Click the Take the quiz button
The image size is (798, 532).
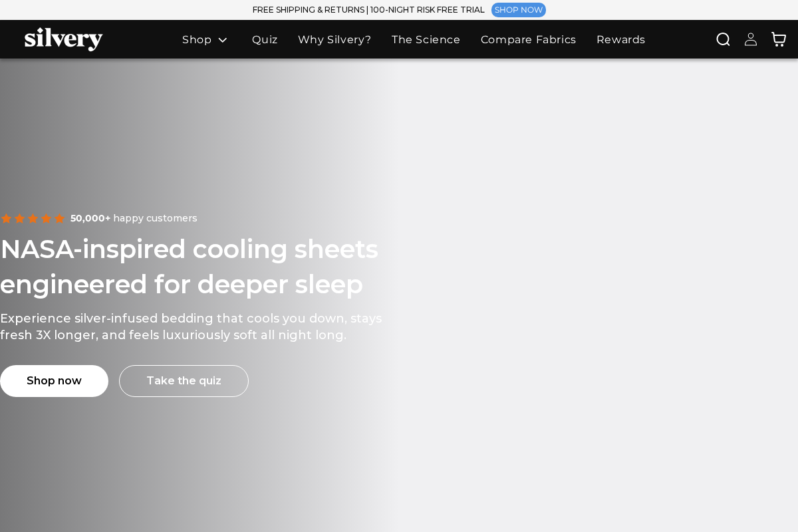click(x=184, y=380)
